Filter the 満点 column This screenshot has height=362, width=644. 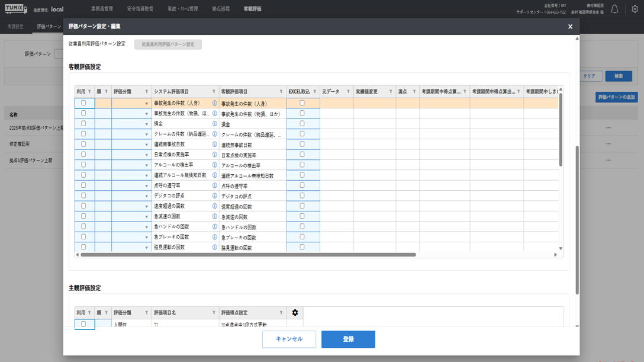(414, 92)
